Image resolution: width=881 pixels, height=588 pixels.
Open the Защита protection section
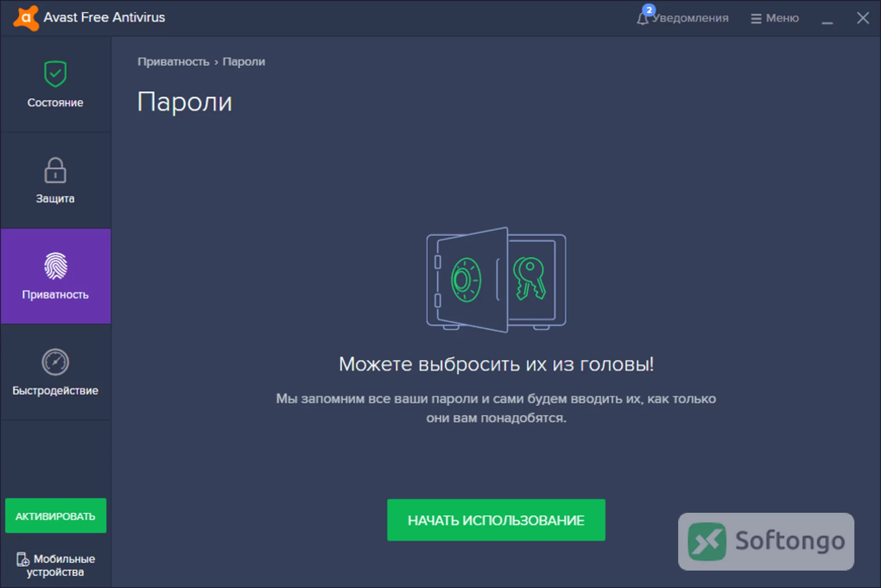pyautogui.click(x=56, y=181)
